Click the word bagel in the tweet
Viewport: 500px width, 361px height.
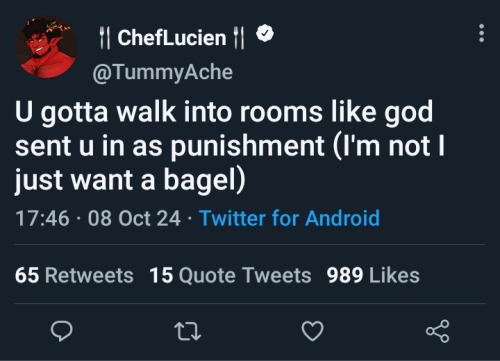(x=199, y=181)
